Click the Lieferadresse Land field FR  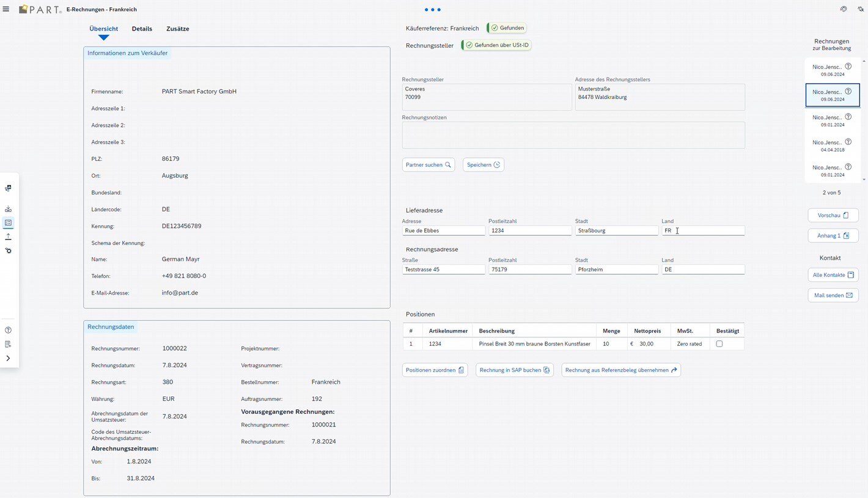(704, 231)
